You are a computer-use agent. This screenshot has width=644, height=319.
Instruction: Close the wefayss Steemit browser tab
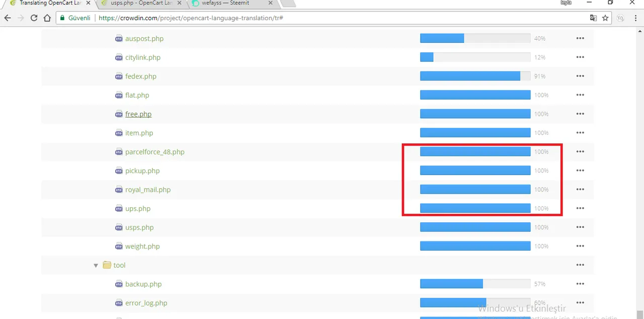(x=271, y=3)
